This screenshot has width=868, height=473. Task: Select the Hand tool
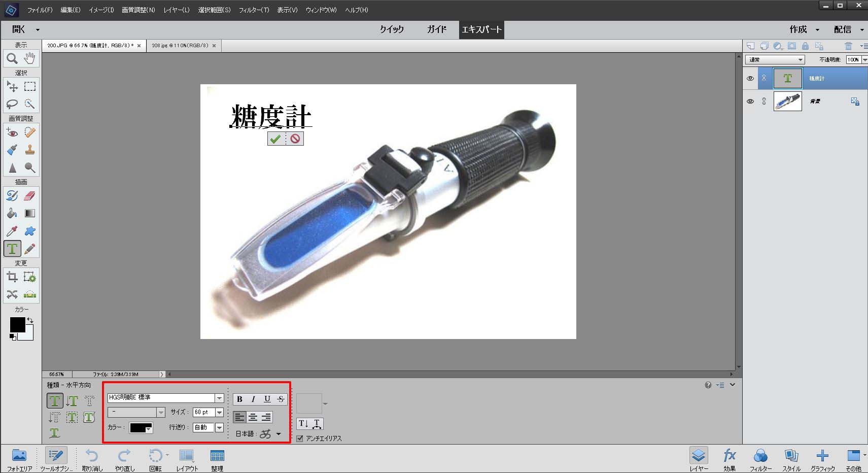(x=30, y=59)
